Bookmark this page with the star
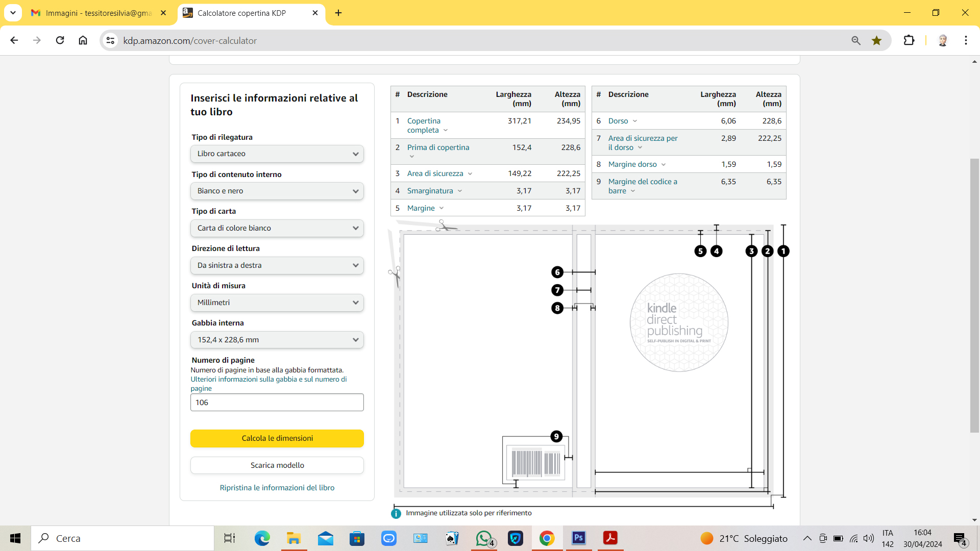The image size is (980, 551). coord(877,40)
